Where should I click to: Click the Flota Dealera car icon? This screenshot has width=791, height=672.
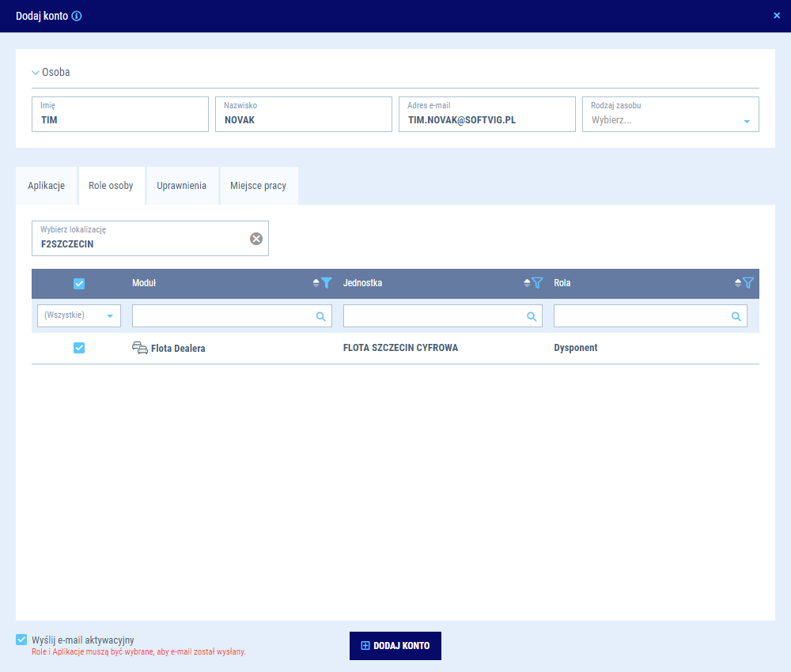tap(140, 348)
